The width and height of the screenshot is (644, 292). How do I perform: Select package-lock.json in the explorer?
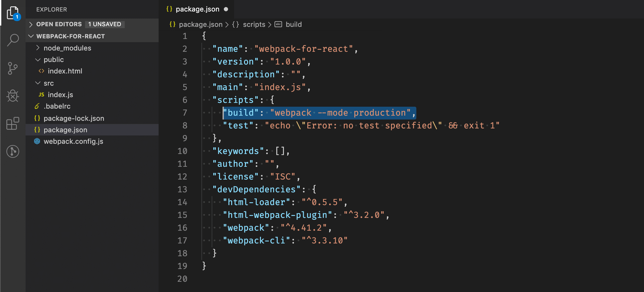tap(74, 118)
